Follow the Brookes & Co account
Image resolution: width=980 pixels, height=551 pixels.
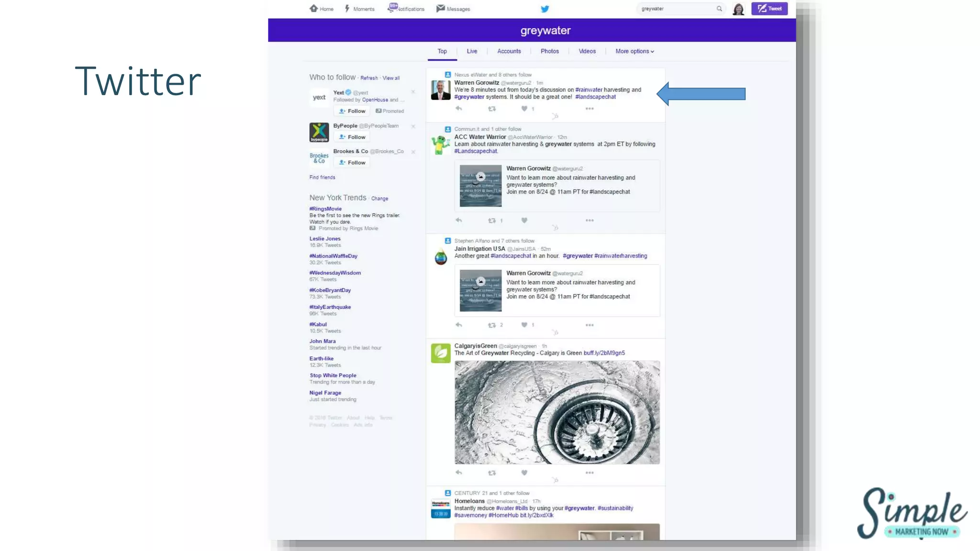tap(352, 163)
